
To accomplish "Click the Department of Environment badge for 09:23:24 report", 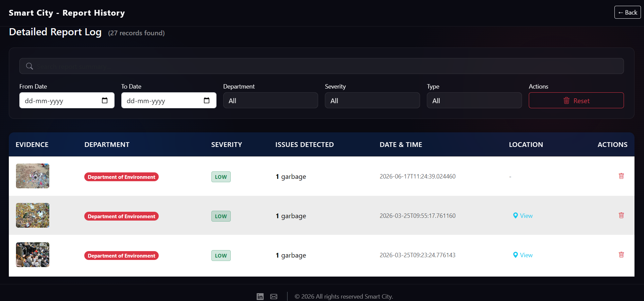I will [121, 256].
